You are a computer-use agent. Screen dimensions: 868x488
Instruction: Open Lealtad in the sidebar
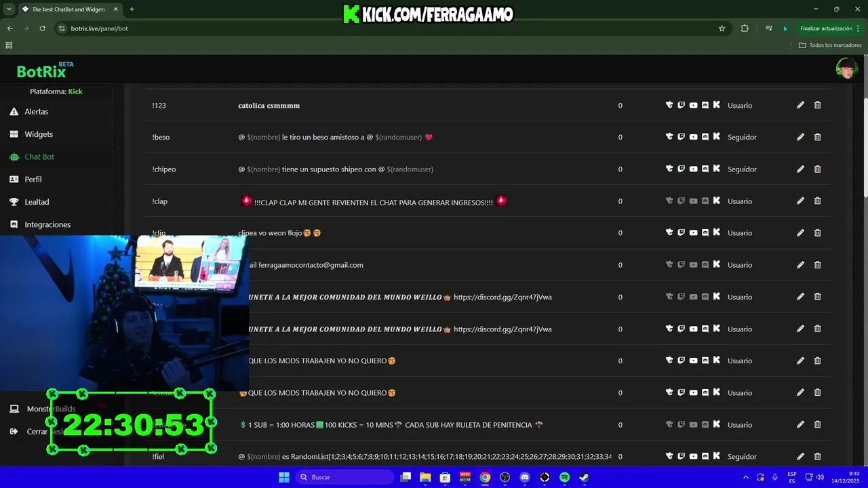coord(37,202)
